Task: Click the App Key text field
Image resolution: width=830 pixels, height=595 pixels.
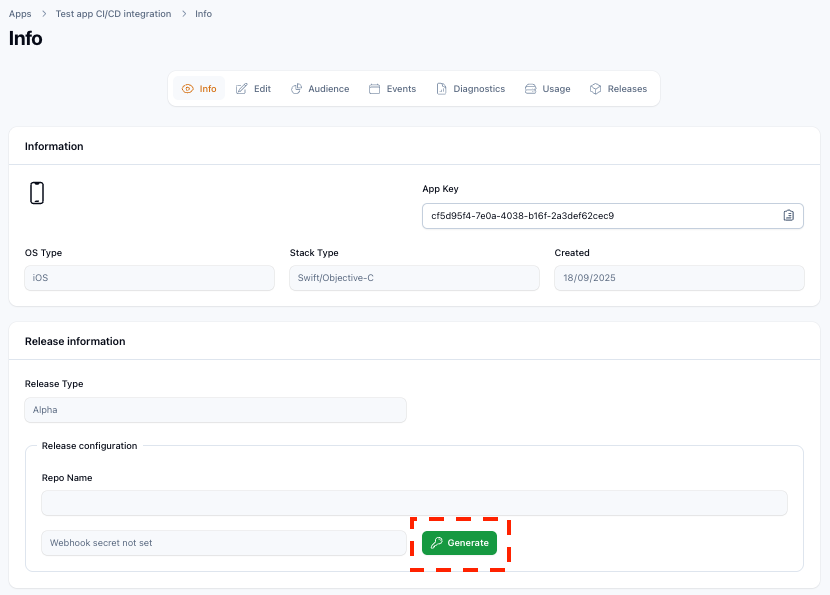Action: (600, 215)
